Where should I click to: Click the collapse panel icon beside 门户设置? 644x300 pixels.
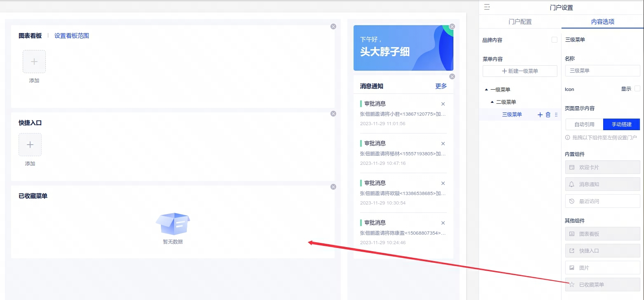(x=487, y=7)
